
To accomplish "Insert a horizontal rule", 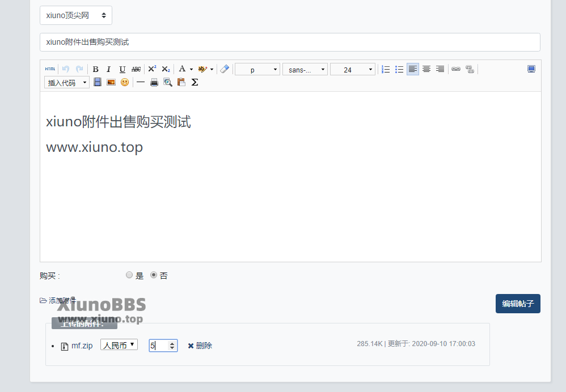I will (x=141, y=82).
